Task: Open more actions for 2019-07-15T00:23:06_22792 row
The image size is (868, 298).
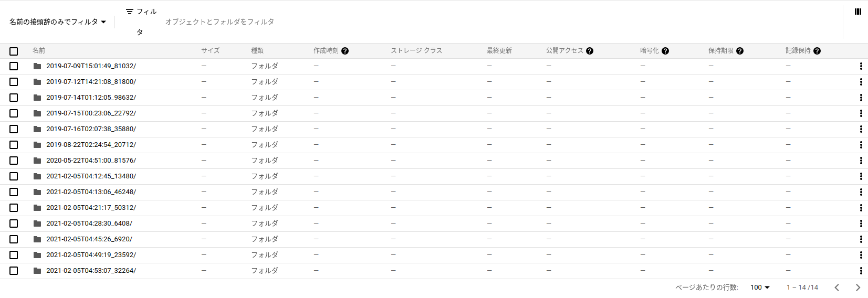Action: pos(861,113)
